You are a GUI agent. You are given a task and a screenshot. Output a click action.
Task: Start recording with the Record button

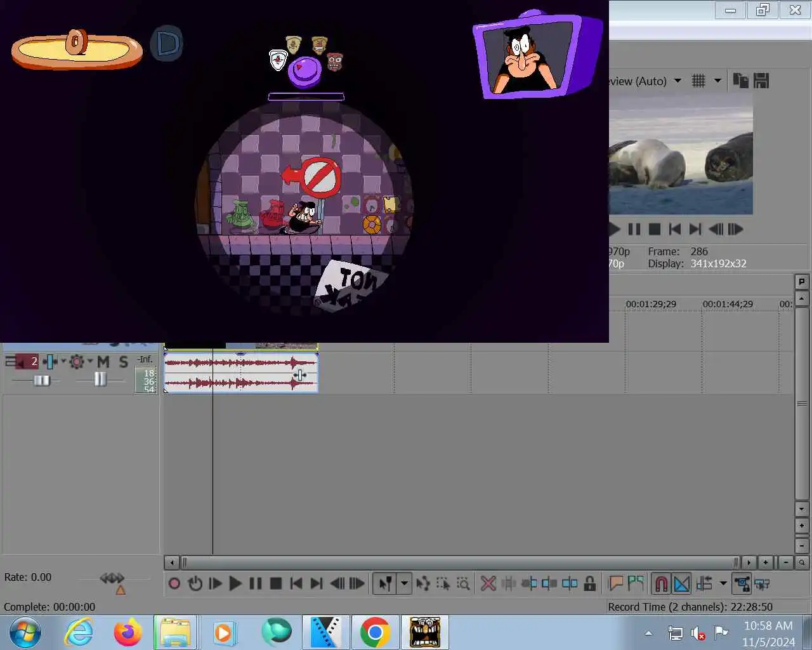pyautogui.click(x=174, y=583)
